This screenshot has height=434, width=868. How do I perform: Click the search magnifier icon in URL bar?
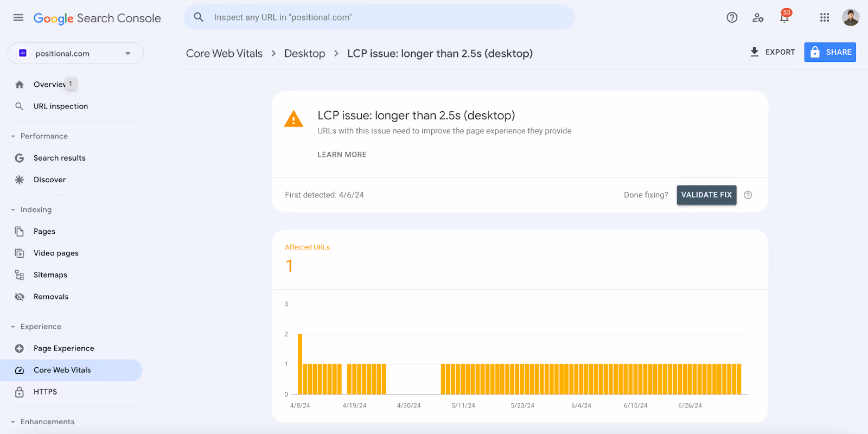[199, 17]
